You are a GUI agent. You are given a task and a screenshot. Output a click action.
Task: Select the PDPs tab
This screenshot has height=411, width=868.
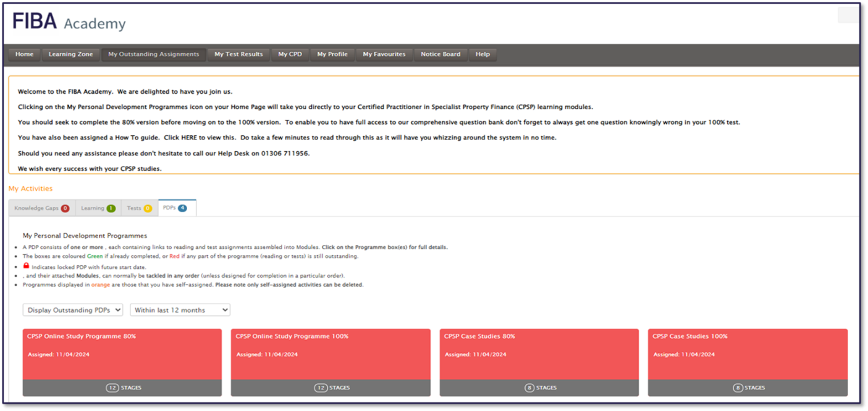(x=177, y=209)
